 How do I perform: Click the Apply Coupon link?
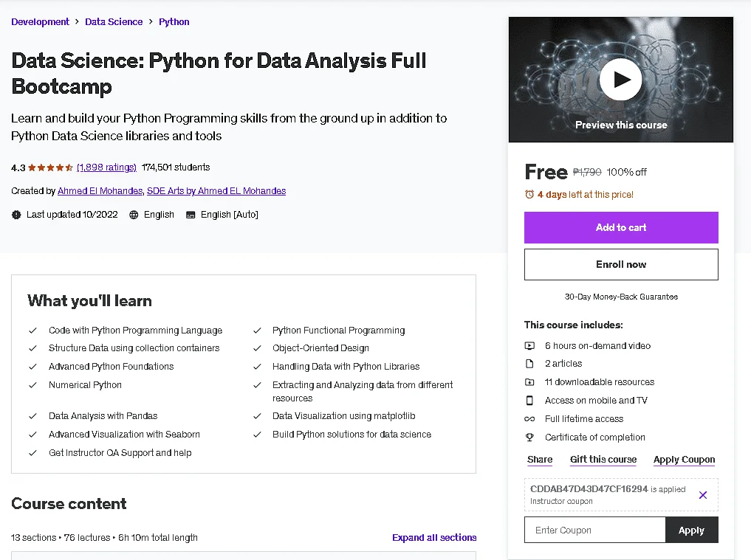tap(684, 460)
